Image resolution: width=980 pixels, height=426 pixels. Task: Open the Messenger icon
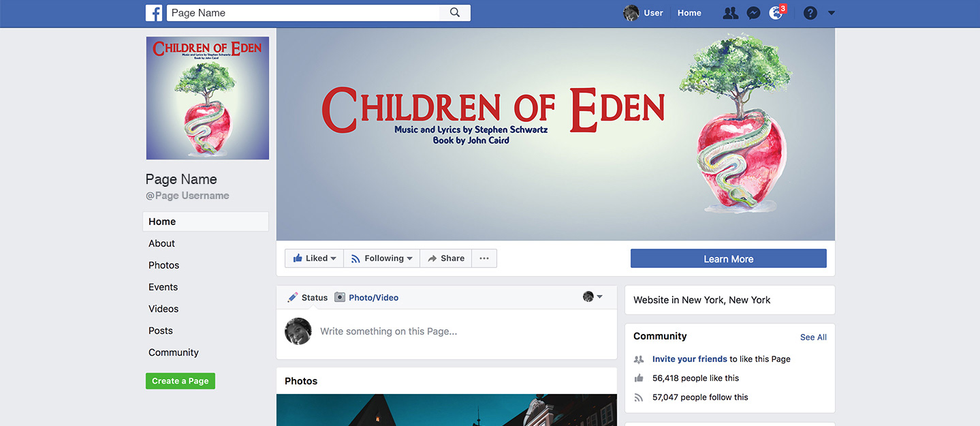point(753,13)
